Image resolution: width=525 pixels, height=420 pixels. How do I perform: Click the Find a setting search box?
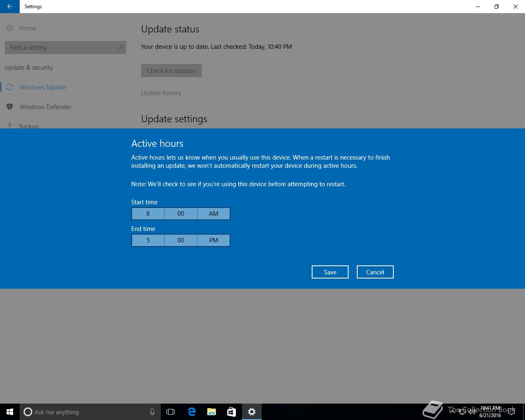66,48
